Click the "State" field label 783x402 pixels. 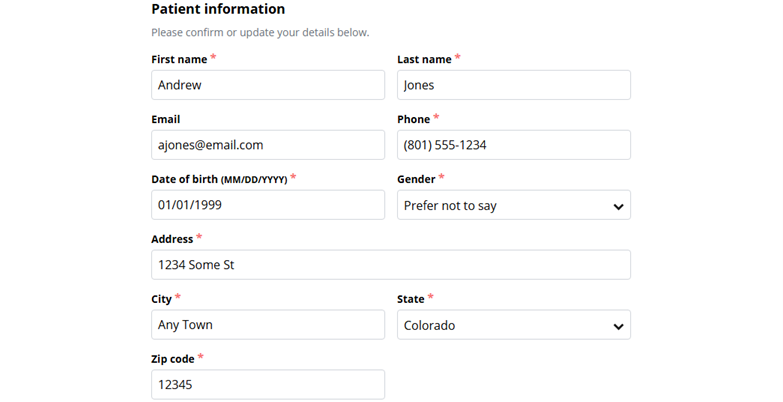coord(411,299)
